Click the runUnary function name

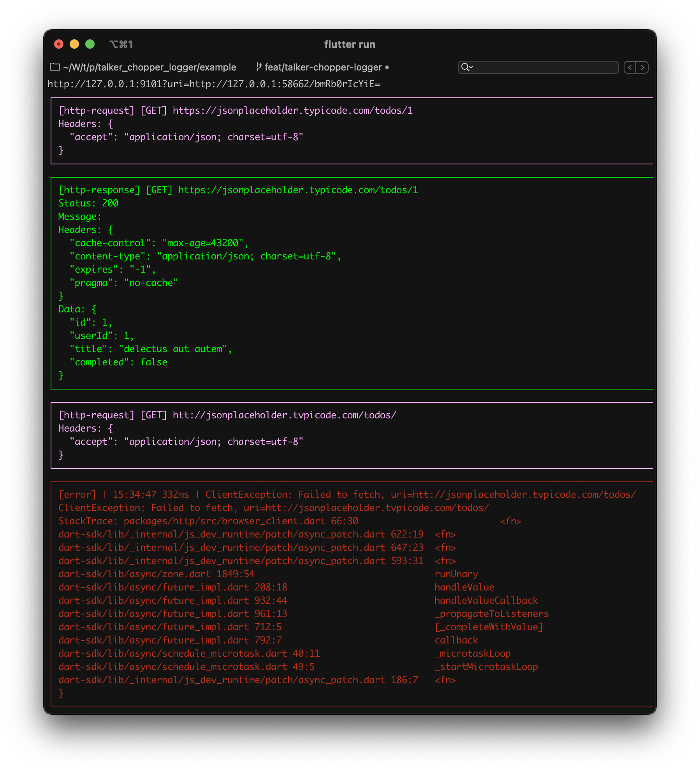[456, 574]
